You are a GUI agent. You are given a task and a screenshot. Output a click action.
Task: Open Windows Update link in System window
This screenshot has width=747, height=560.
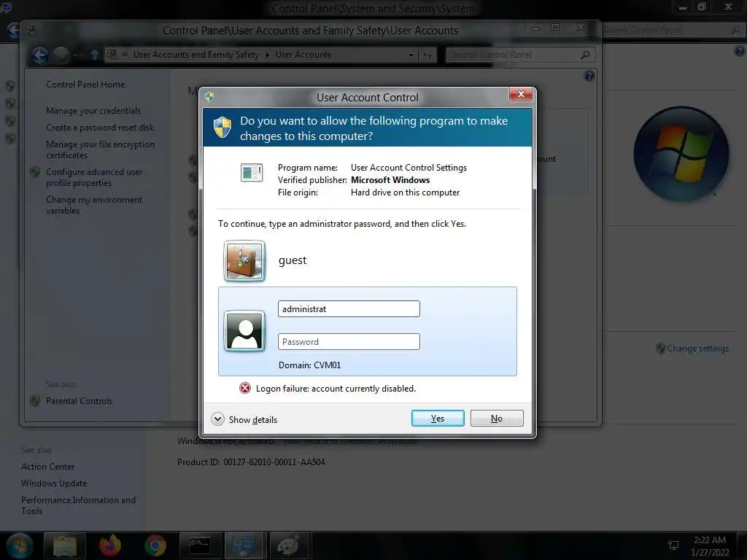[54, 483]
